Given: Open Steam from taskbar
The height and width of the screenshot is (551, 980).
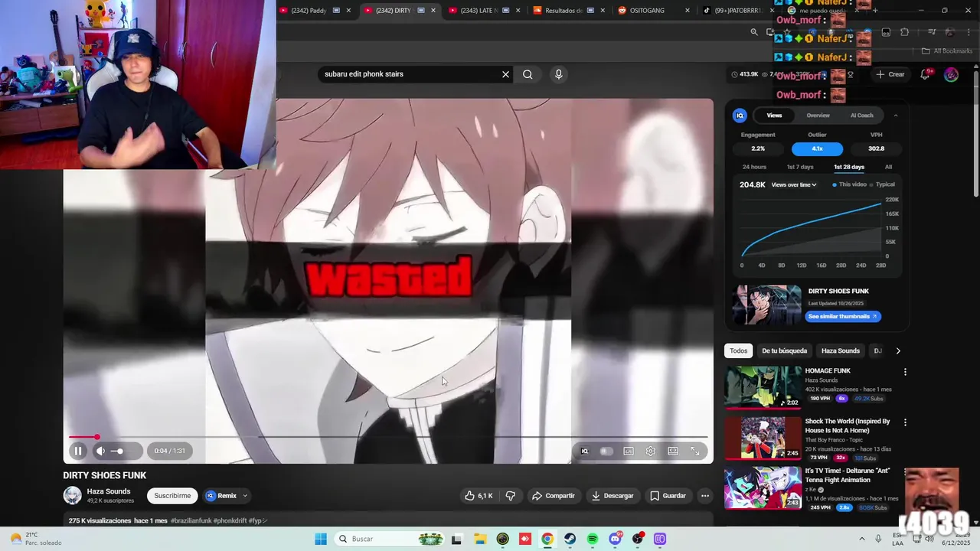Looking at the screenshot, I should click(x=570, y=539).
